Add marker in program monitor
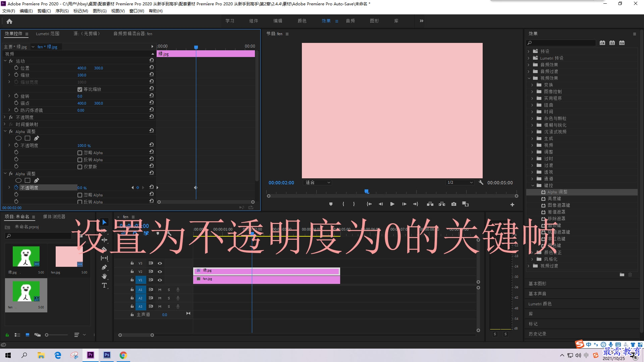Screen dimensions: 644x362 coord(331,204)
